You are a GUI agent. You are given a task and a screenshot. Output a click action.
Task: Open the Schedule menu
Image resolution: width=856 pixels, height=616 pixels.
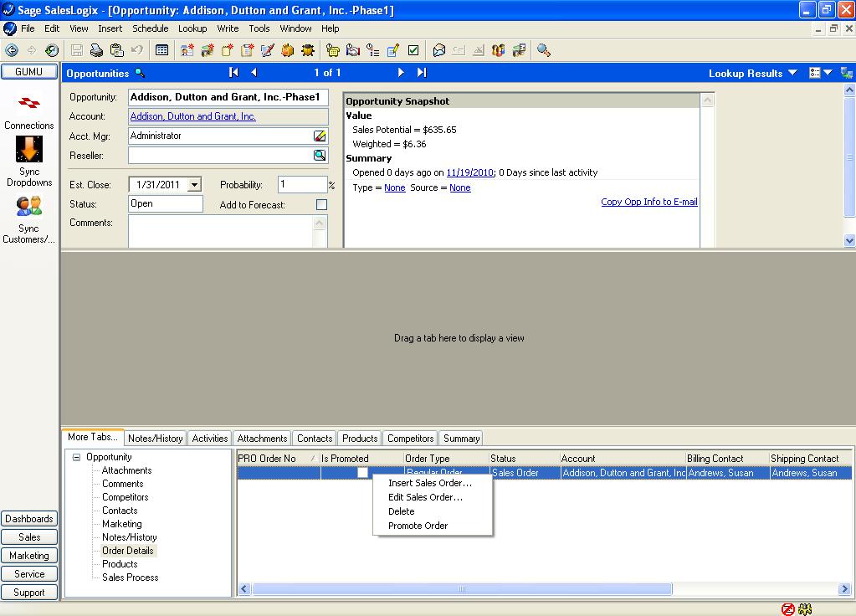click(x=150, y=28)
